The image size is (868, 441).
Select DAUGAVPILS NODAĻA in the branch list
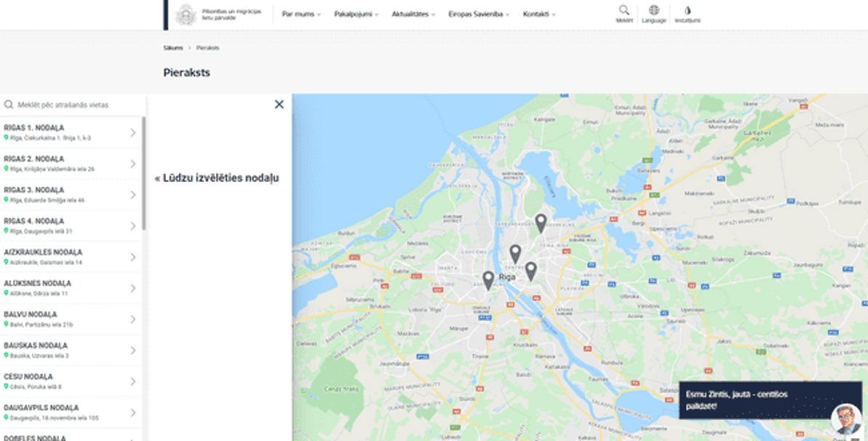71,412
